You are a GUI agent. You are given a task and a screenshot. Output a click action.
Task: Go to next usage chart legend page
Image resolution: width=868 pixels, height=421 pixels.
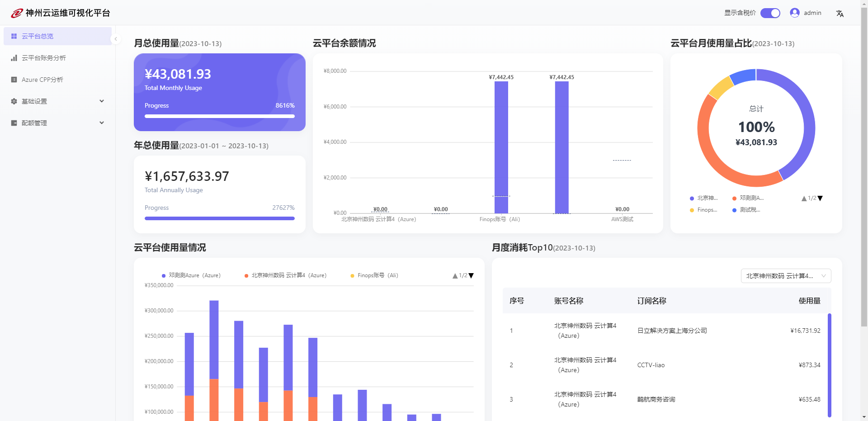[471, 275]
